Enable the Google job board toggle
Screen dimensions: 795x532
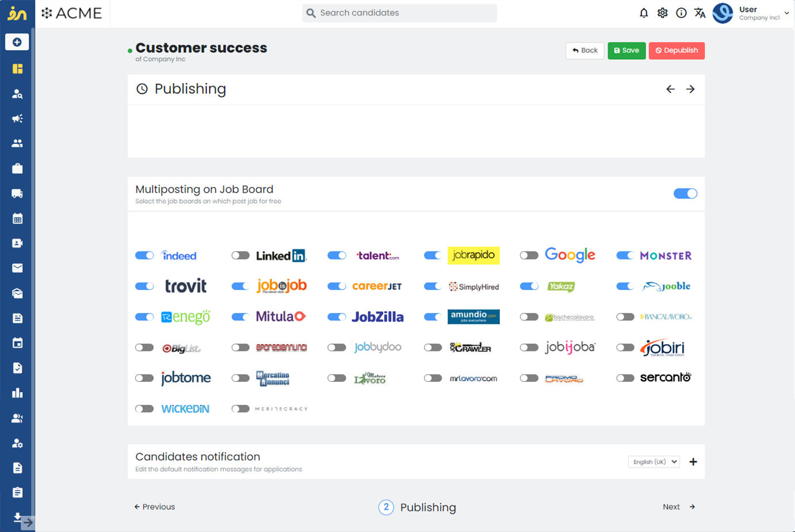(x=529, y=255)
